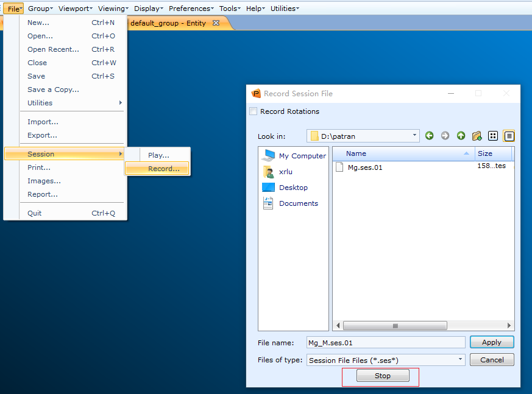Open My Computer in the sidebar
The width and height of the screenshot is (532, 394).
click(294, 156)
